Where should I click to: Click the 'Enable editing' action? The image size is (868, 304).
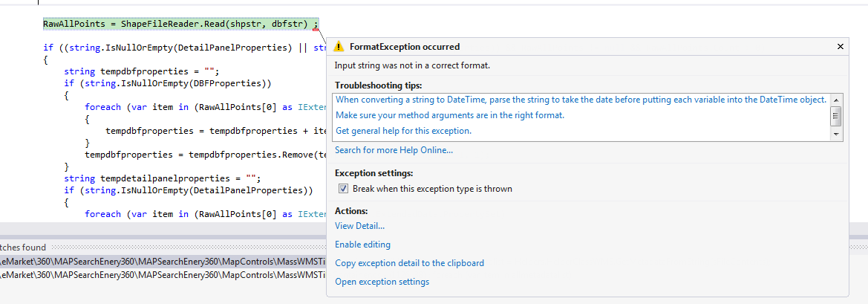point(362,245)
